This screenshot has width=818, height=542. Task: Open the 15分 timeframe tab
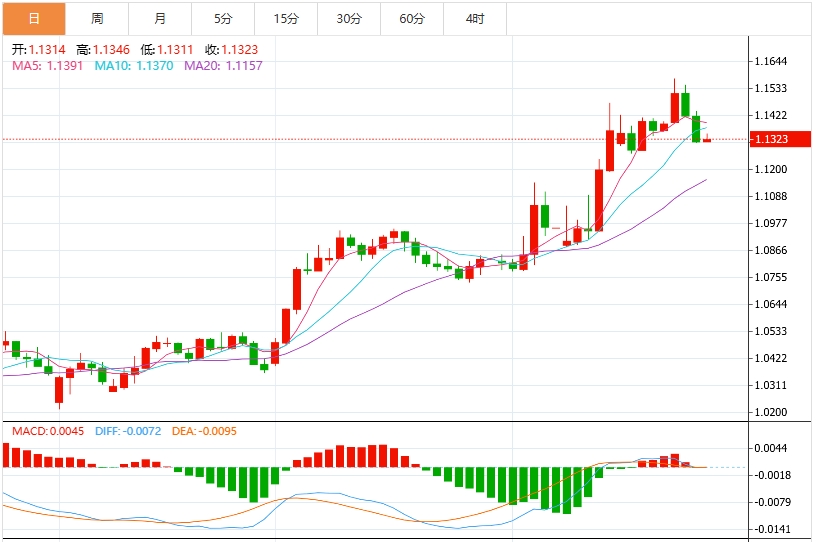click(x=286, y=19)
